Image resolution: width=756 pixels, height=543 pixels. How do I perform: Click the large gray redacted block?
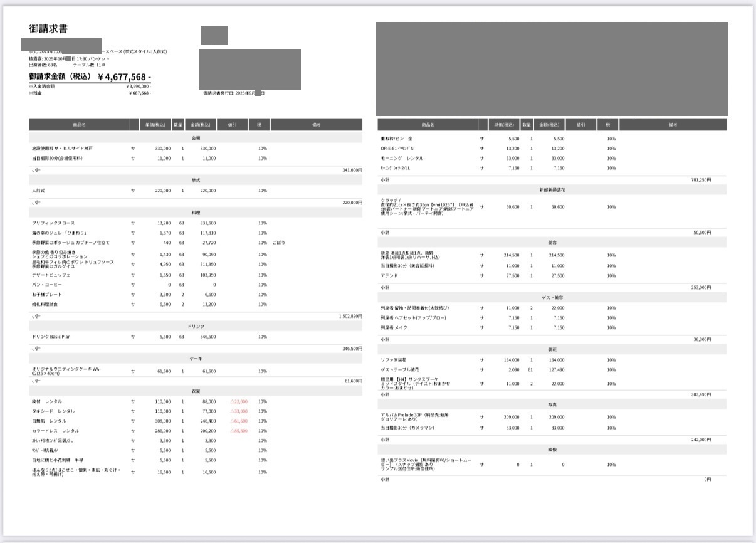(x=552, y=69)
